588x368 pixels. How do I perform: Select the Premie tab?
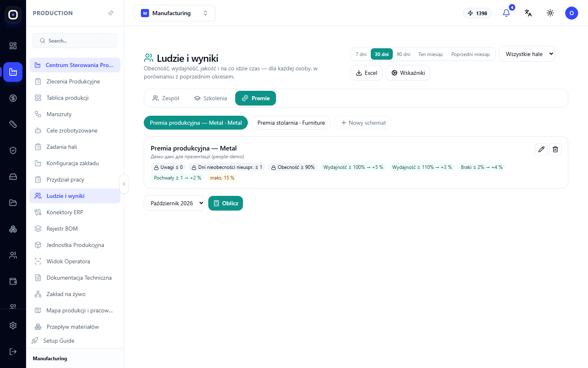(256, 98)
